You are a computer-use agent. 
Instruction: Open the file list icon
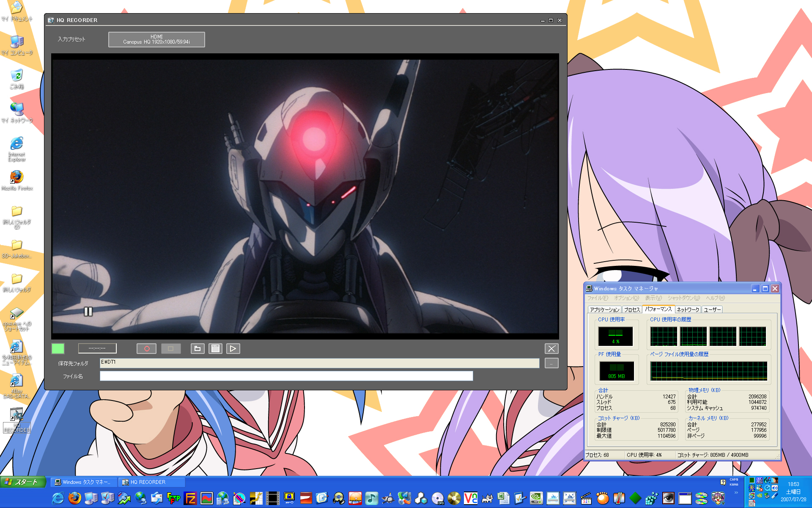[215, 348]
